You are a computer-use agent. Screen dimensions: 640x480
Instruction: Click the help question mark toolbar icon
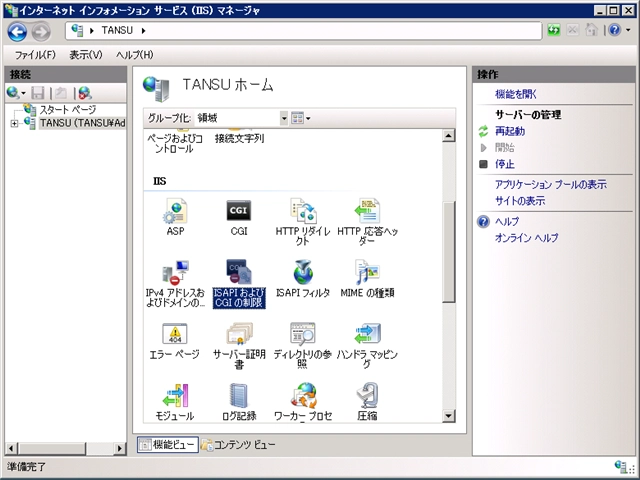tap(615, 30)
